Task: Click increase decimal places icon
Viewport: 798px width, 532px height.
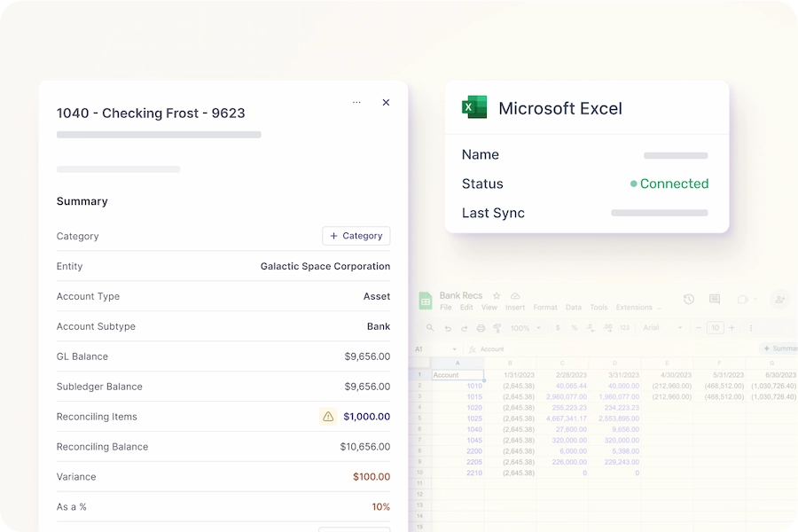Action: click(607, 328)
